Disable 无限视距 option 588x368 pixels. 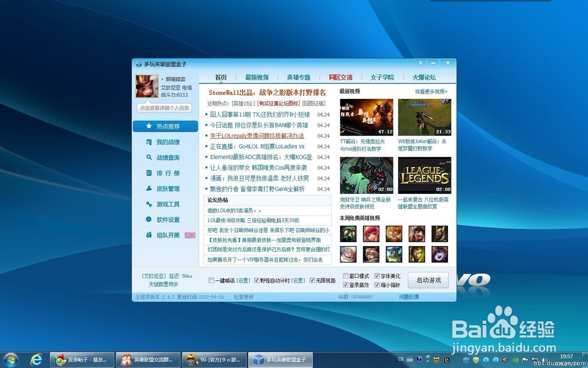[x=312, y=280]
